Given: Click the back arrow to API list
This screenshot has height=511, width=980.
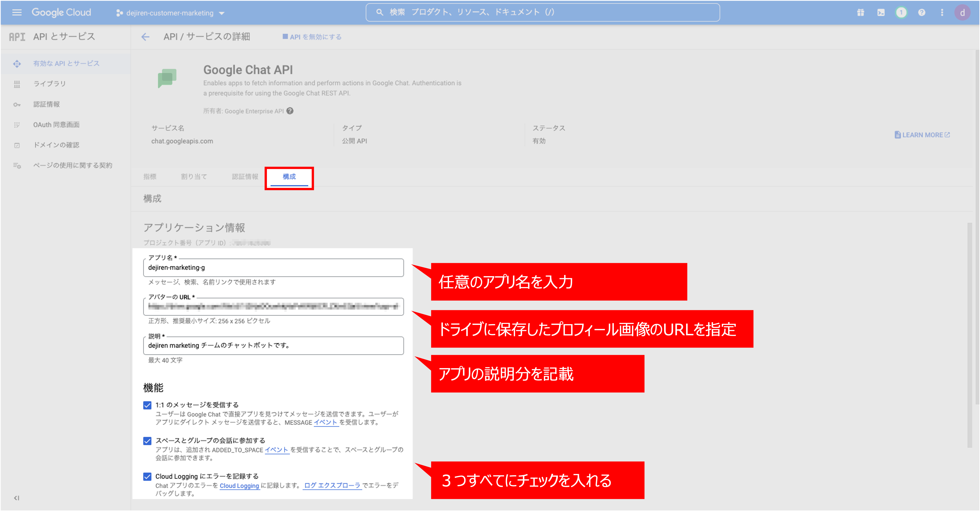Looking at the screenshot, I should tap(145, 37).
